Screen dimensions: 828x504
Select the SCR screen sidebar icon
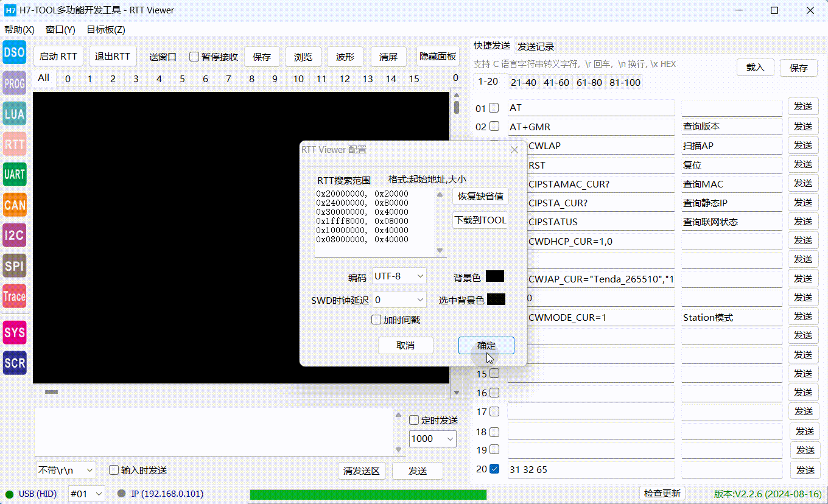[15, 363]
